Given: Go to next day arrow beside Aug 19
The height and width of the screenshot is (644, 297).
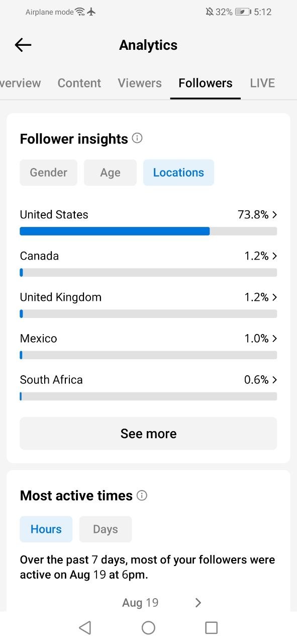Looking at the screenshot, I should (x=198, y=603).
